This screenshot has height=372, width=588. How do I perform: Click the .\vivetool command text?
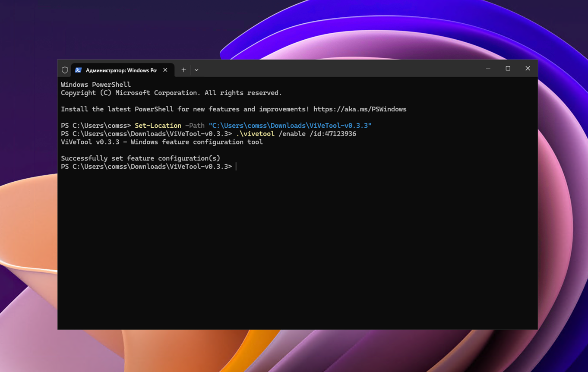[255, 134]
